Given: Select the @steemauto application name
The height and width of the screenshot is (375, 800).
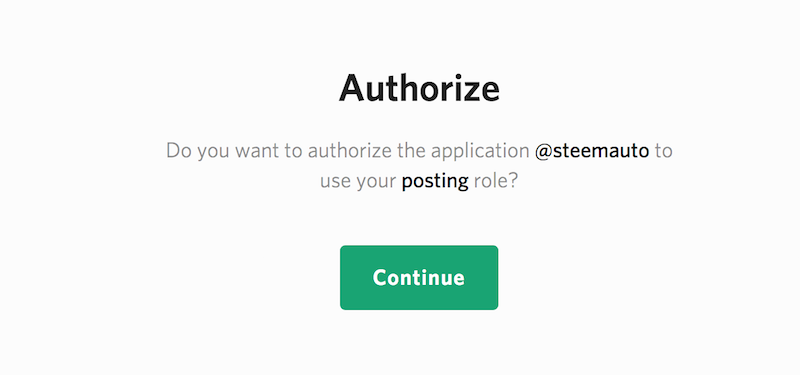Looking at the screenshot, I should (592, 151).
